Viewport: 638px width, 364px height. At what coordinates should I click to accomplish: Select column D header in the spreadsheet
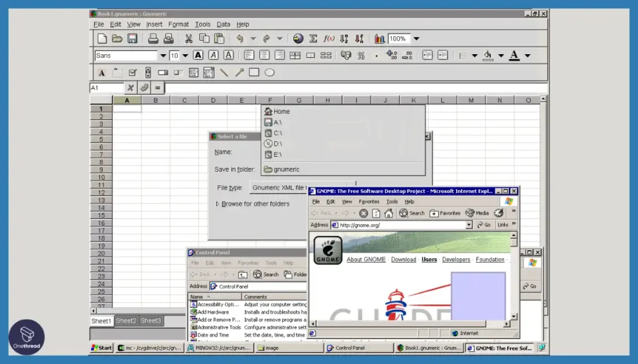(213, 100)
